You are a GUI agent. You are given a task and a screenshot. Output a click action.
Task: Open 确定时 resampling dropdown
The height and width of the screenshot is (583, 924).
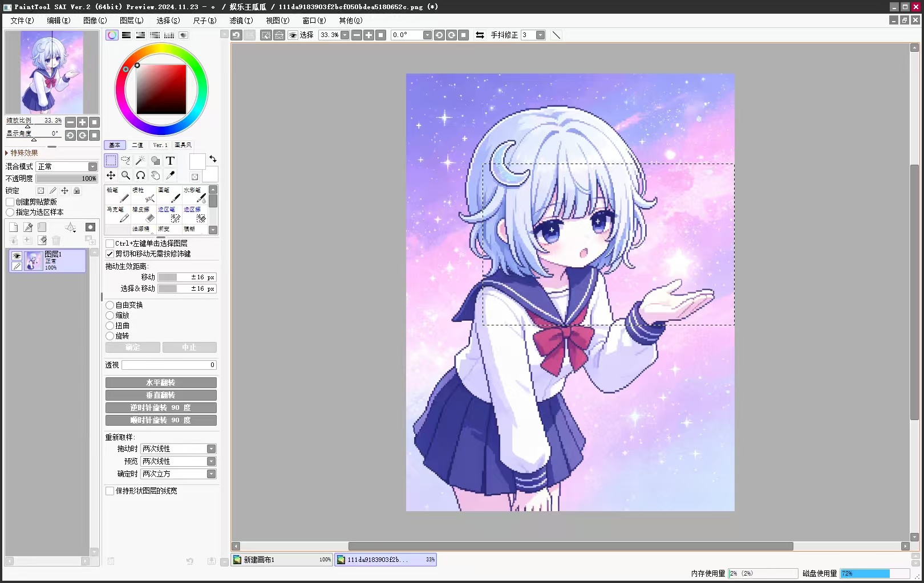click(178, 474)
